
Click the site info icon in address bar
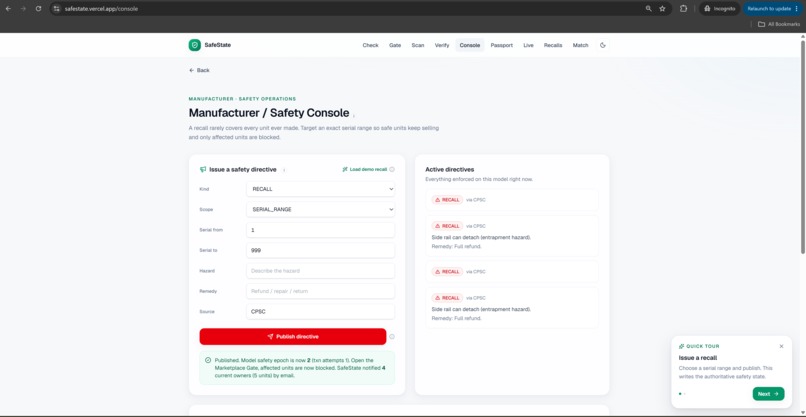click(x=57, y=9)
